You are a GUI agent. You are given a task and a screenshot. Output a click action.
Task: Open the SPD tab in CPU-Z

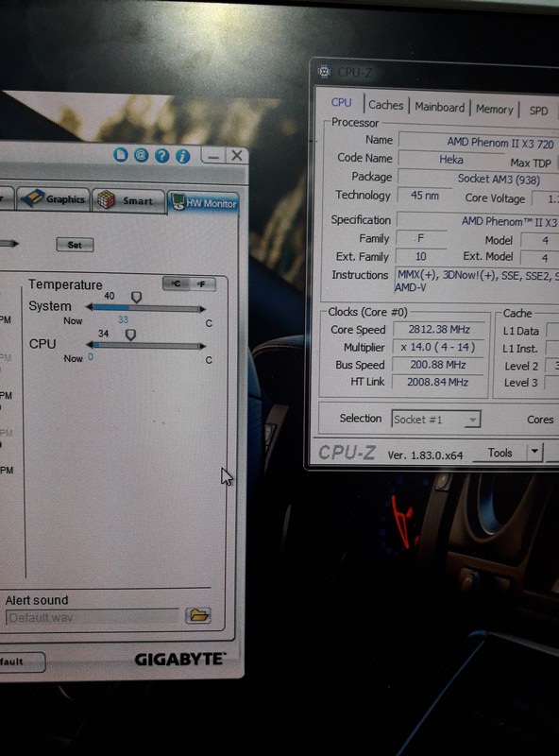538,111
